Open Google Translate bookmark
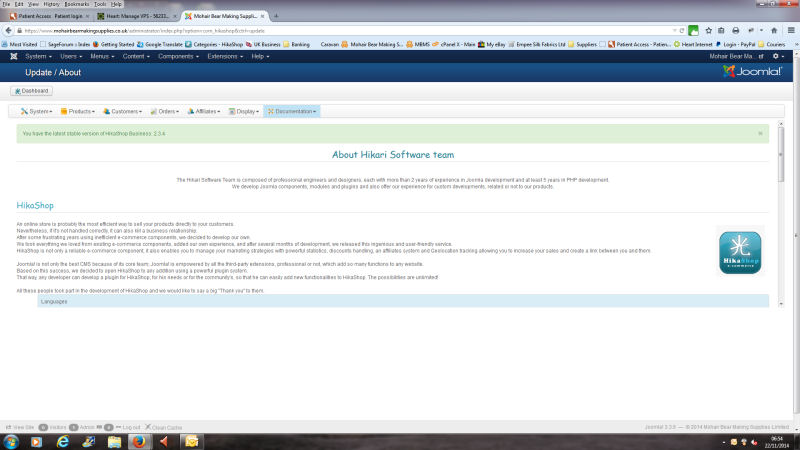The width and height of the screenshot is (800, 450). click(159, 44)
